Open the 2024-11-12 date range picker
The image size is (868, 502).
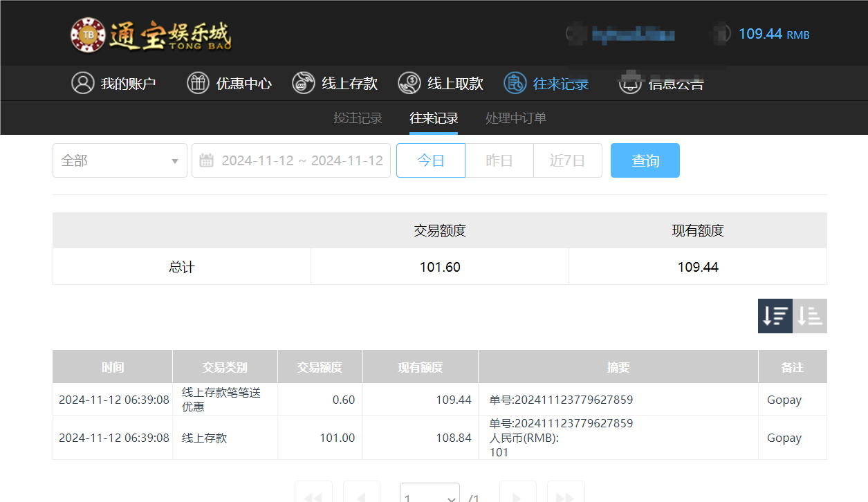(302, 160)
